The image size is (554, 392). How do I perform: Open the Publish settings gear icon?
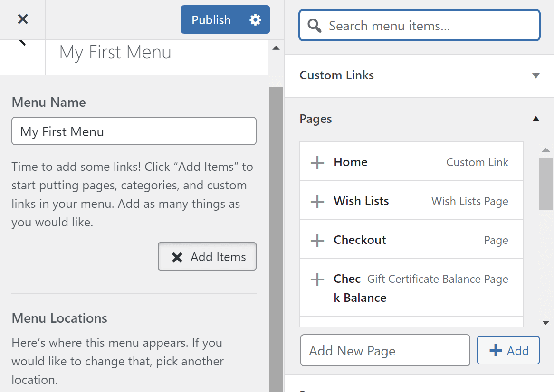coord(255,19)
